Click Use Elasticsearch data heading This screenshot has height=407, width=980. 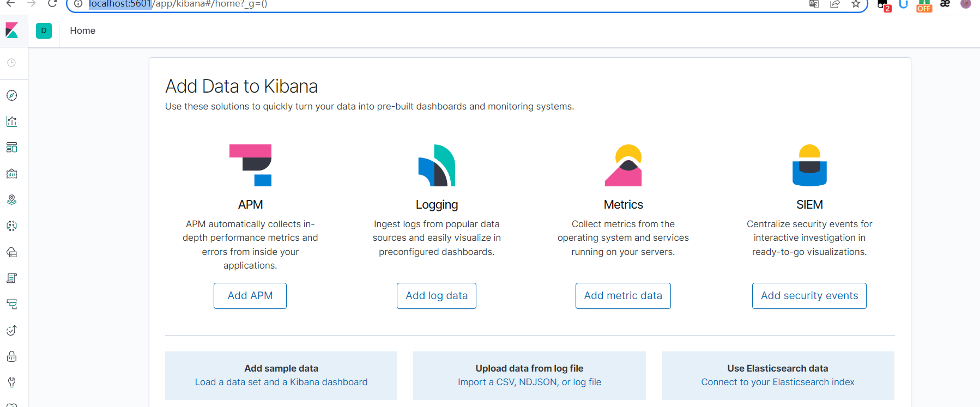tap(778, 368)
